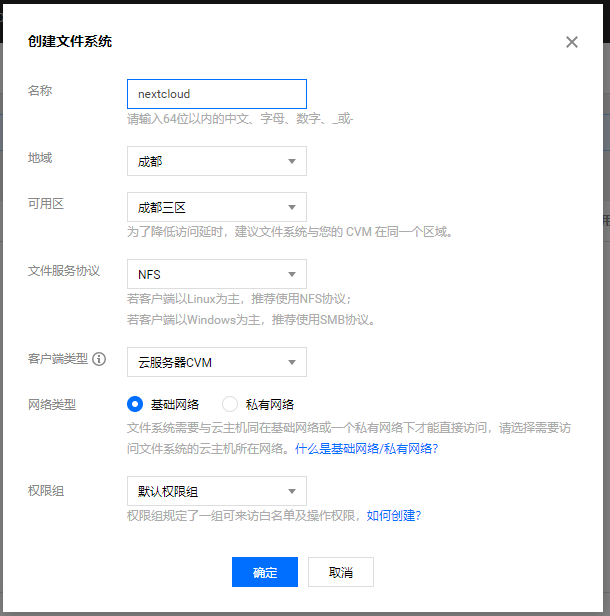Close the 创建文件系统 dialog with X
610x616 pixels.
click(x=572, y=42)
